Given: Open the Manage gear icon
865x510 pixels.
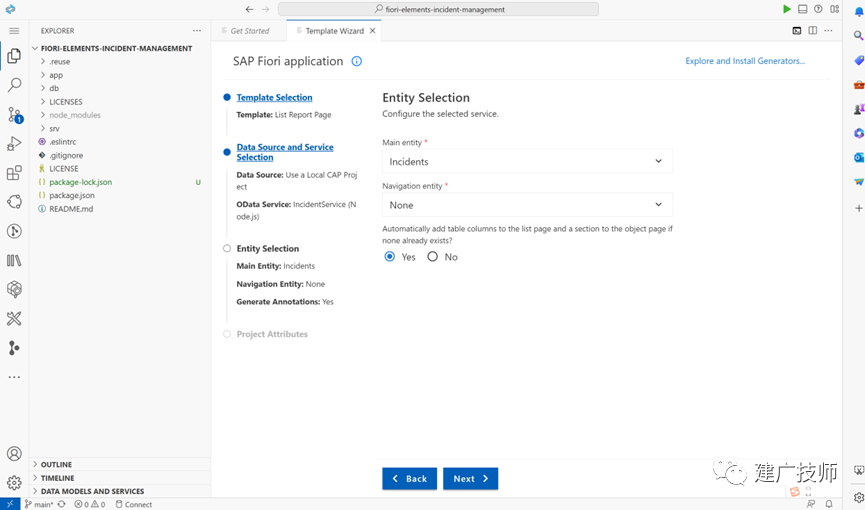Looking at the screenshot, I should (x=14, y=483).
